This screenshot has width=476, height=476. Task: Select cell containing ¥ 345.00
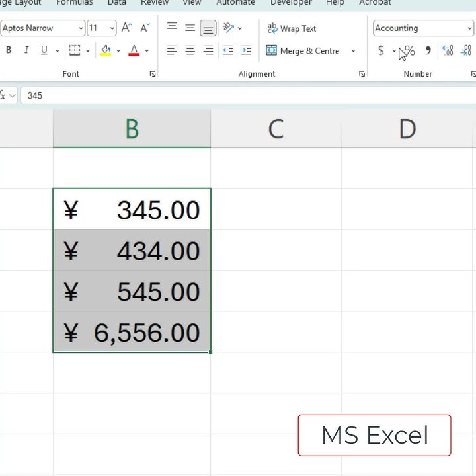(x=132, y=209)
